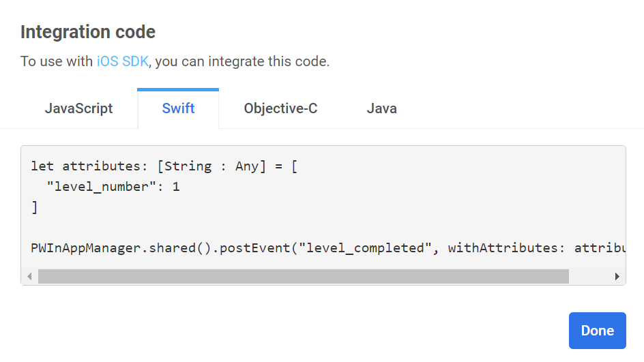Click the scroll right arrow of code box
Screen dimensions: 644x362
[617, 276]
